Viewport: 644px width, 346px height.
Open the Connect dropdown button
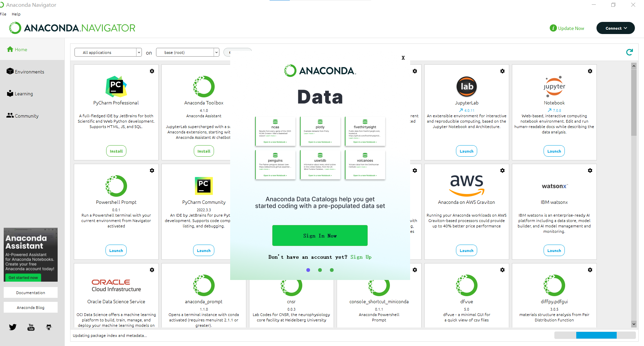point(615,28)
